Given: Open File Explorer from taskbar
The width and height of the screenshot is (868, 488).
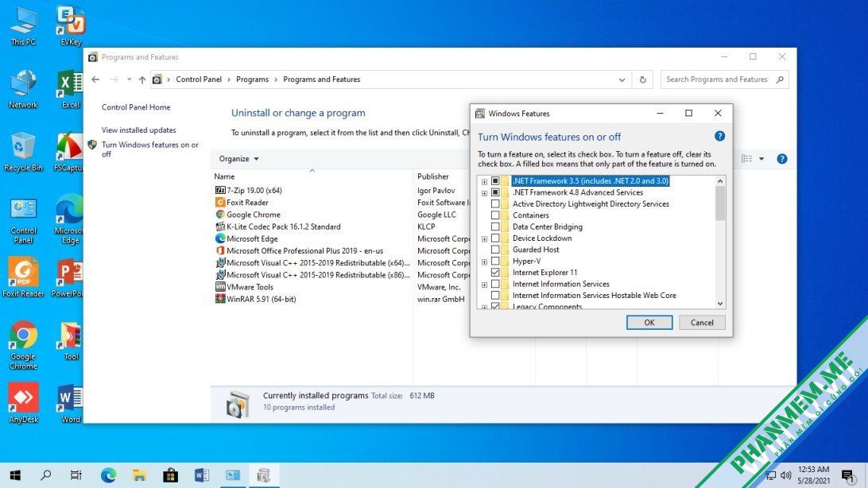Looking at the screenshot, I should [139, 475].
